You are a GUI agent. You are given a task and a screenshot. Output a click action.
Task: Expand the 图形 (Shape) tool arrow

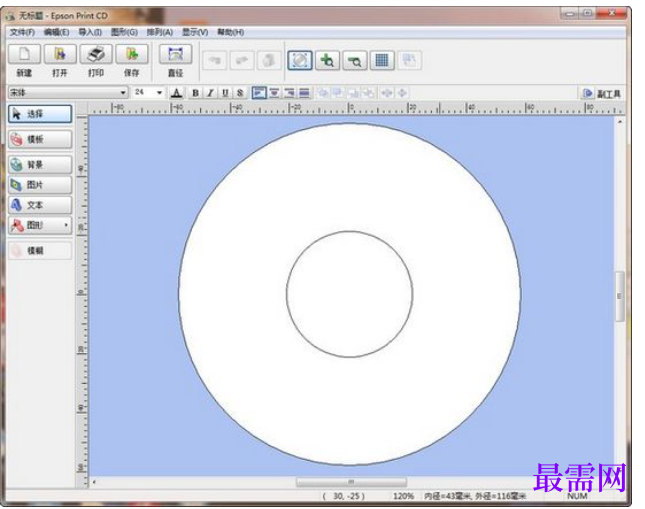coord(67,225)
